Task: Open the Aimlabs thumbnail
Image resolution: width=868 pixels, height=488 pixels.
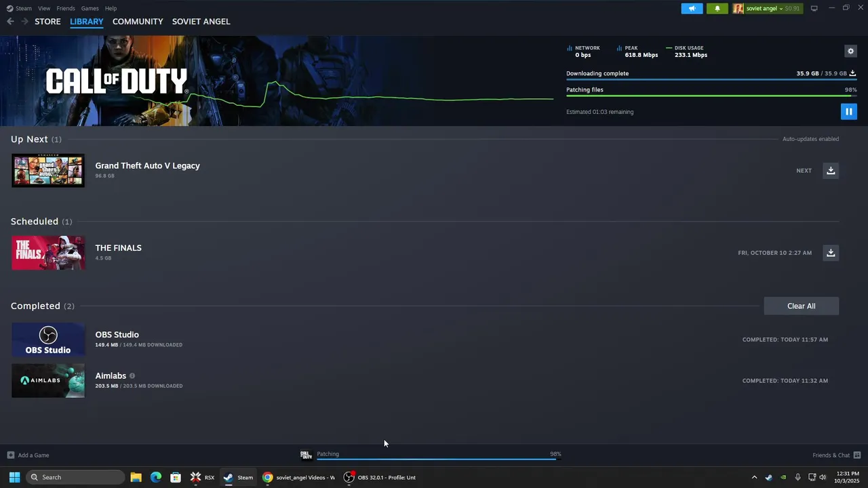Action: [48, 380]
